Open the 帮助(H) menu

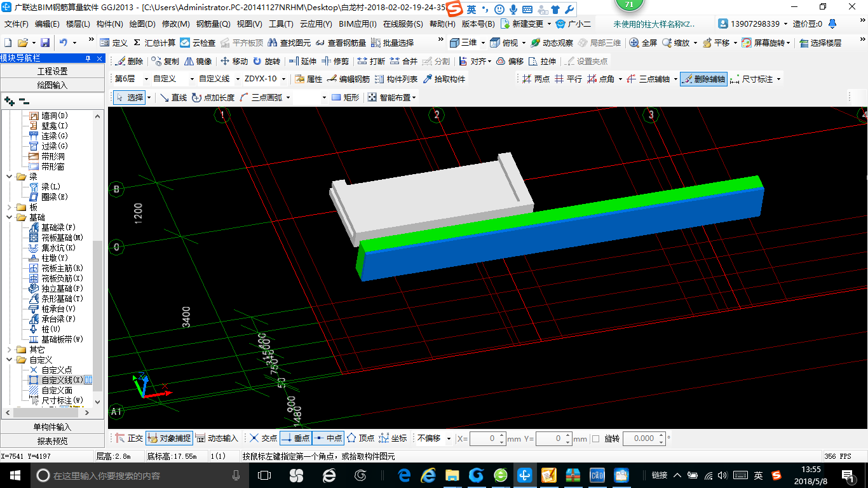coord(442,24)
